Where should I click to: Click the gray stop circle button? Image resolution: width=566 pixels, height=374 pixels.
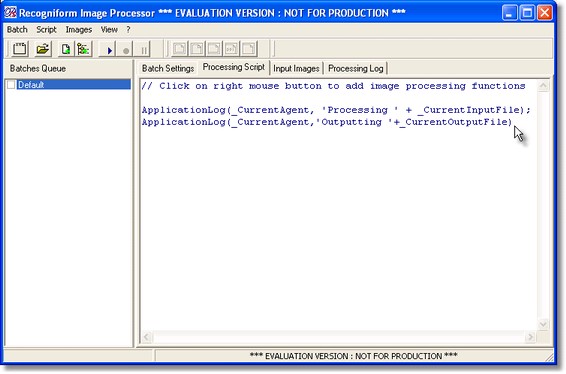[126, 50]
